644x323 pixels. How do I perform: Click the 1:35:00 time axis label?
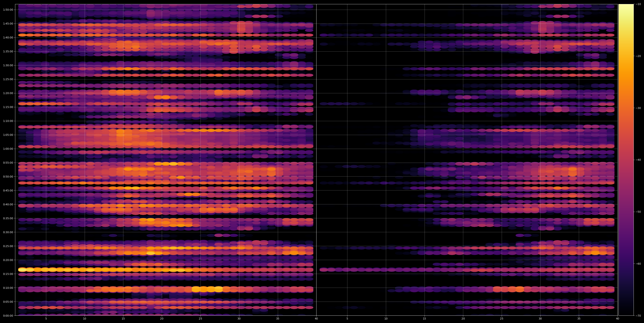coord(8,51)
